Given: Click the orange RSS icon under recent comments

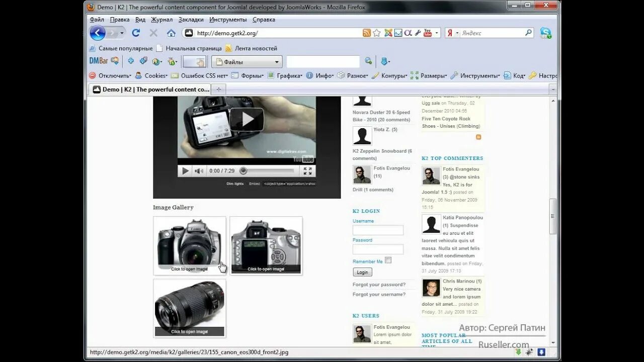Looking at the screenshot, I should click(x=478, y=137).
